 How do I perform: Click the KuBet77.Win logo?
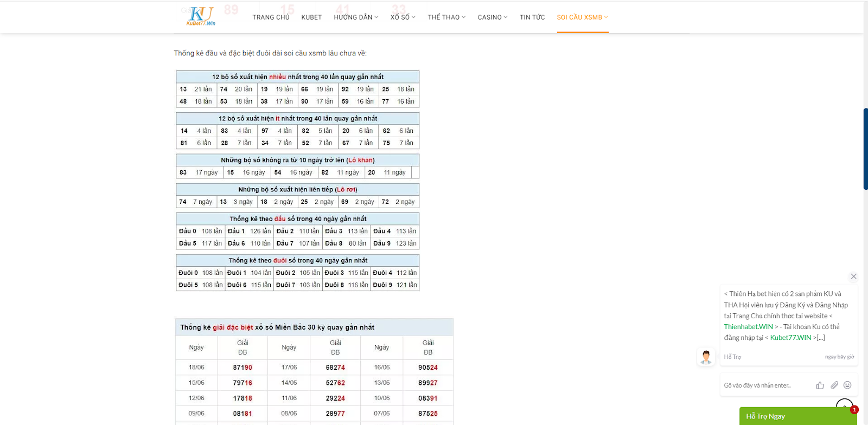201,16
